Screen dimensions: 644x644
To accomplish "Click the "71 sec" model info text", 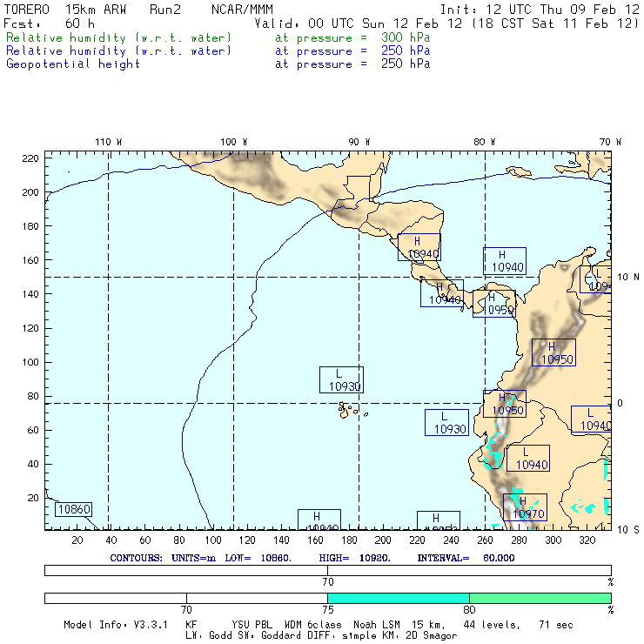I will click(556, 625).
